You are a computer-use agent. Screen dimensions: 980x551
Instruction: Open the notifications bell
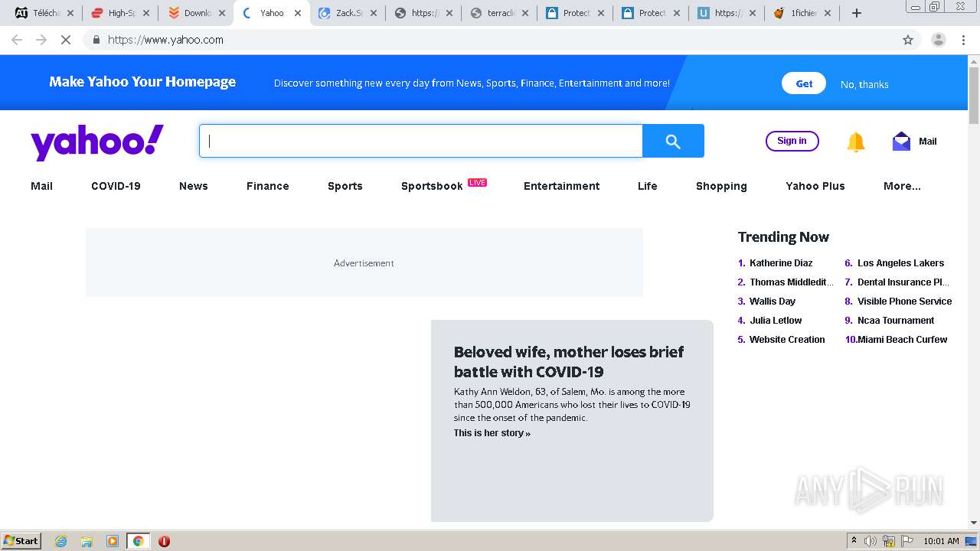pyautogui.click(x=856, y=142)
